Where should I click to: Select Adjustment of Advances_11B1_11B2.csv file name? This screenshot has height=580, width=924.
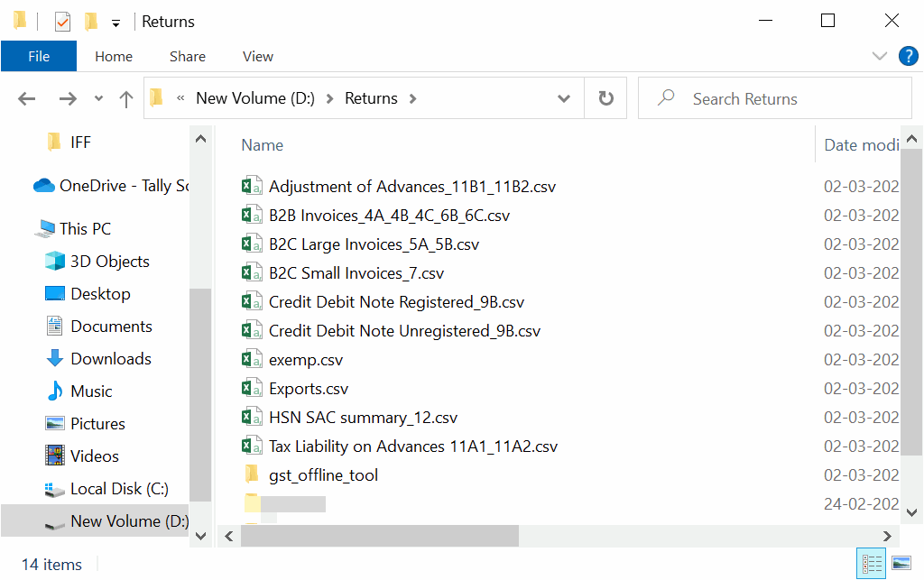click(412, 187)
